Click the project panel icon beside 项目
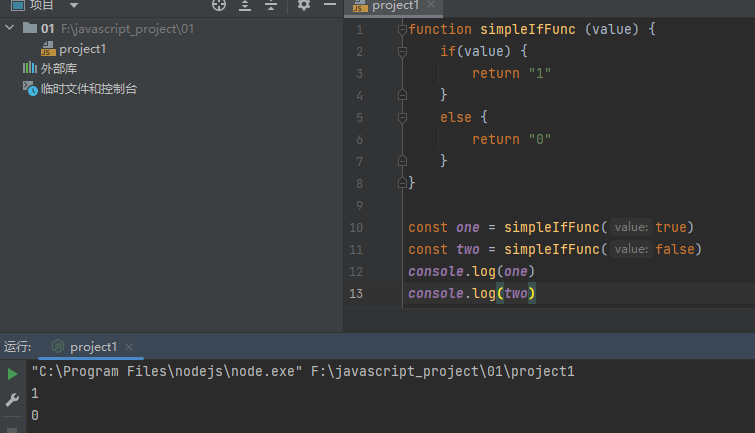Image resolution: width=755 pixels, height=433 pixels. click(18, 5)
